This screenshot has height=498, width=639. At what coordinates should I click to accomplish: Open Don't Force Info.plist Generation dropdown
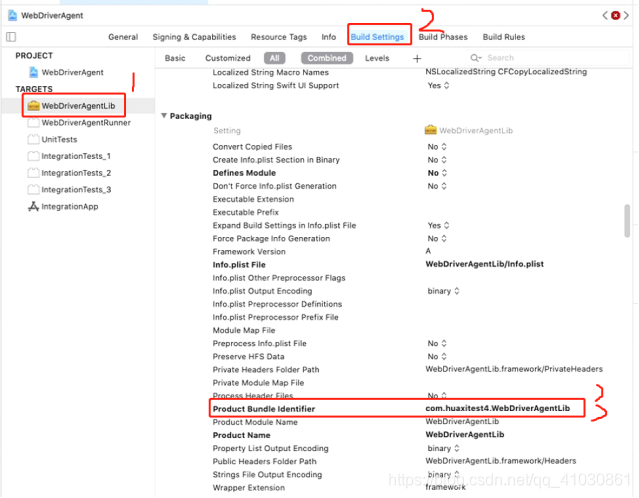pyautogui.click(x=437, y=186)
